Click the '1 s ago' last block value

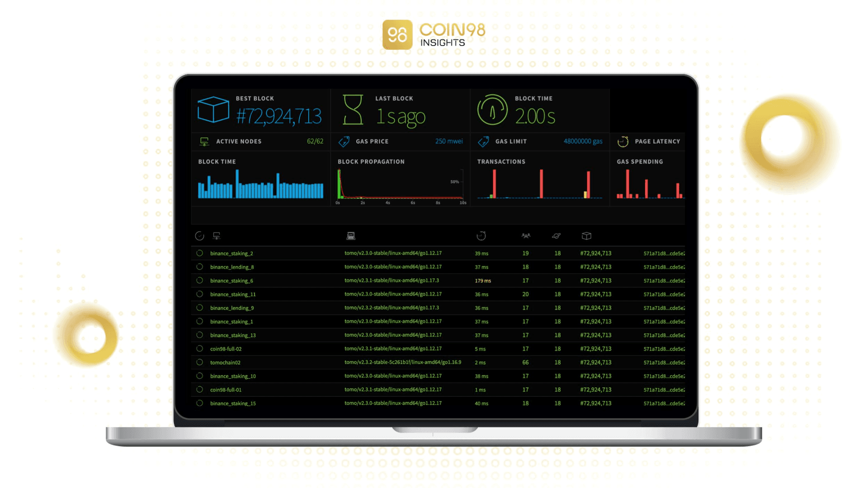(x=401, y=117)
